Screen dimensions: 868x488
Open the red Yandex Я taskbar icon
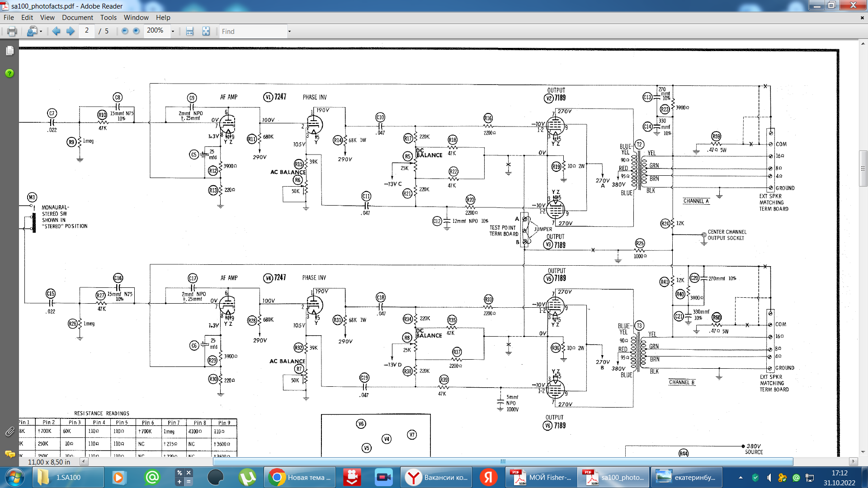[489, 477]
